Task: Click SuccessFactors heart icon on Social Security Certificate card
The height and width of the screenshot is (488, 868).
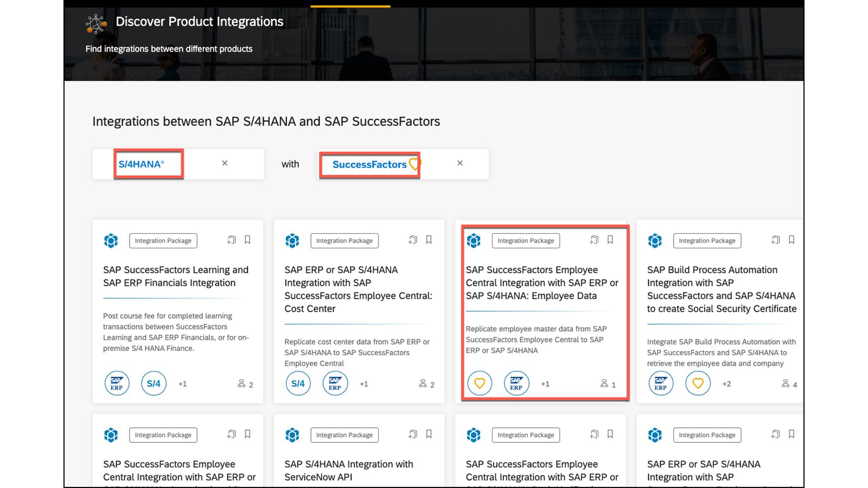Action: 697,383
